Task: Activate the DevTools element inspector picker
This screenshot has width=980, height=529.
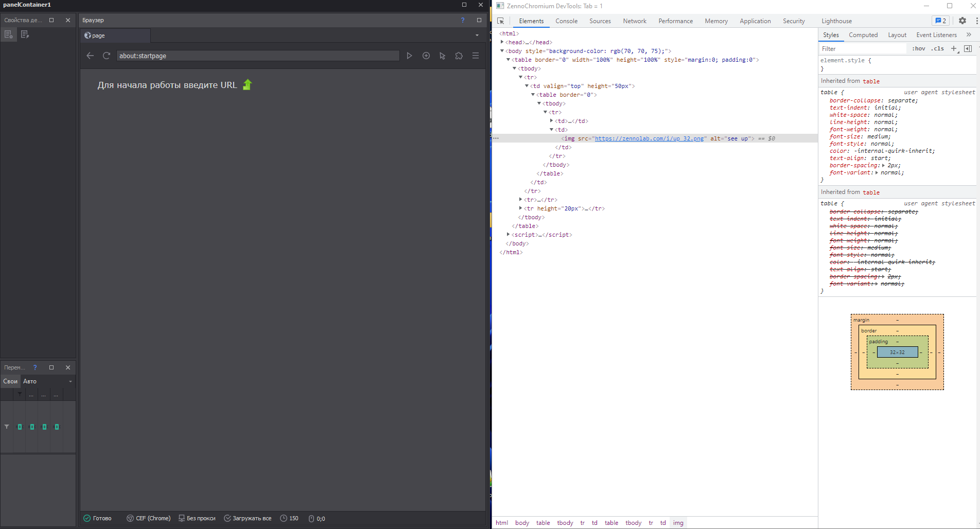Action: pyautogui.click(x=500, y=21)
